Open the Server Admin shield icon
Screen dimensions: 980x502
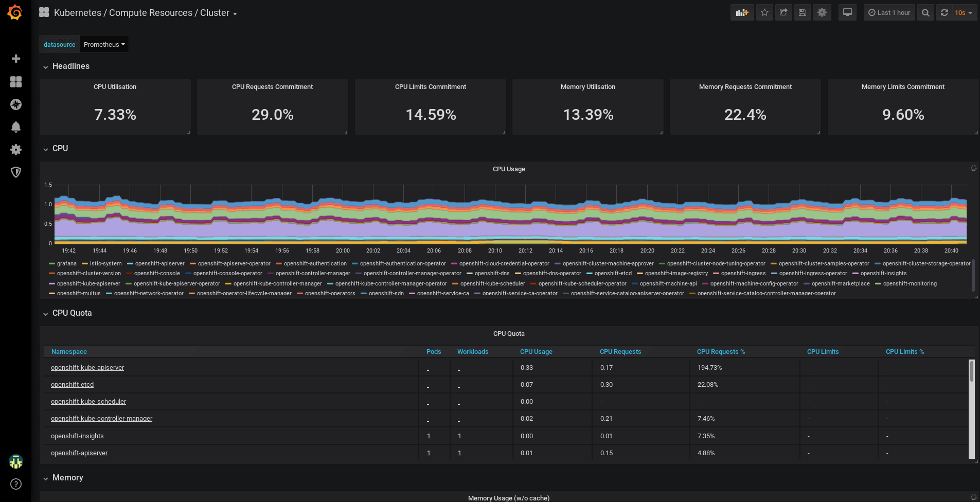(x=16, y=172)
